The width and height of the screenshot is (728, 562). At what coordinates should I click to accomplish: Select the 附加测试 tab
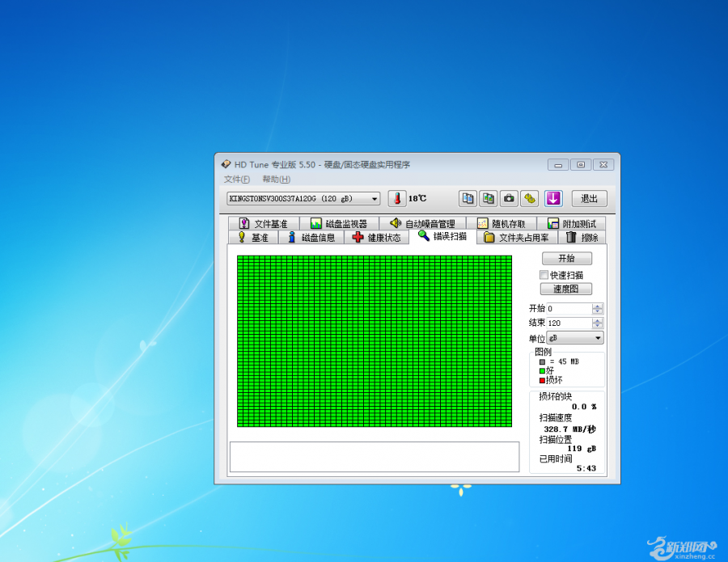tap(571, 224)
